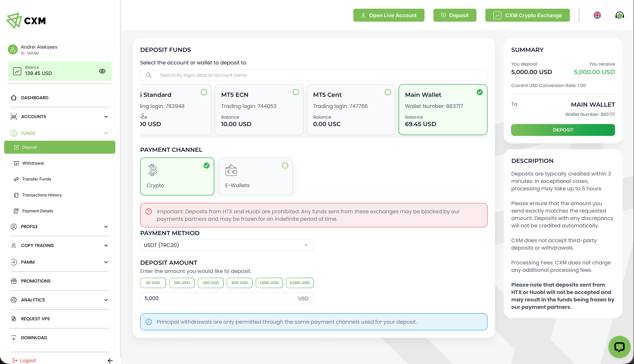
Task: Click the deposit amount input field
Action: [x=227, y=298]
